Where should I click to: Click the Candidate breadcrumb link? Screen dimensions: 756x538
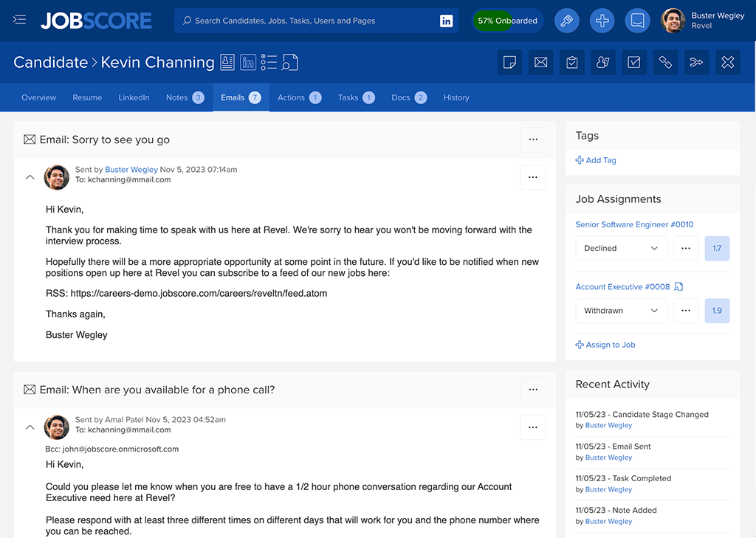pos(51,62)
